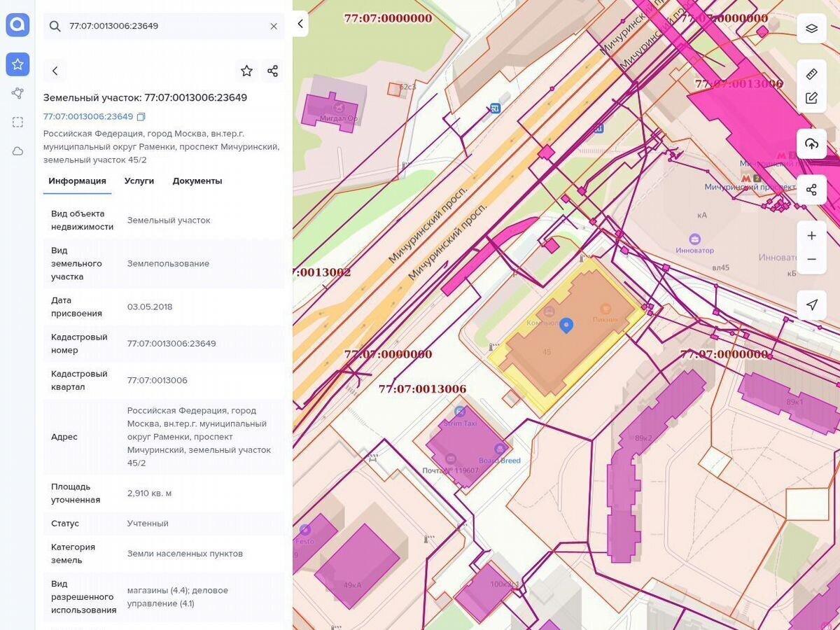Select the Кадастровый квартал value 77:07:0013006
Viewport: 840px width, 630px height.
tap(157, 380)
